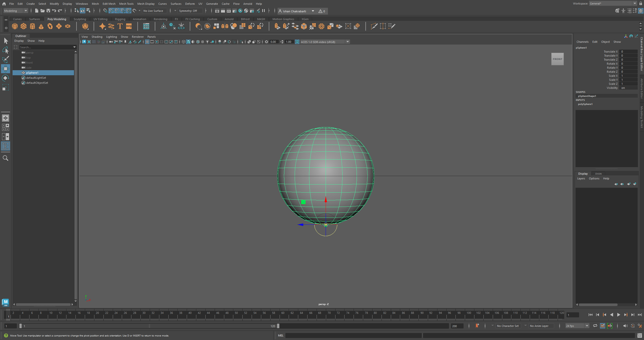Image resolution: width=644 pixels, height=340 pixels.
Task: Select defaultLightSet in the Outliner
Action: pos(36,78)
